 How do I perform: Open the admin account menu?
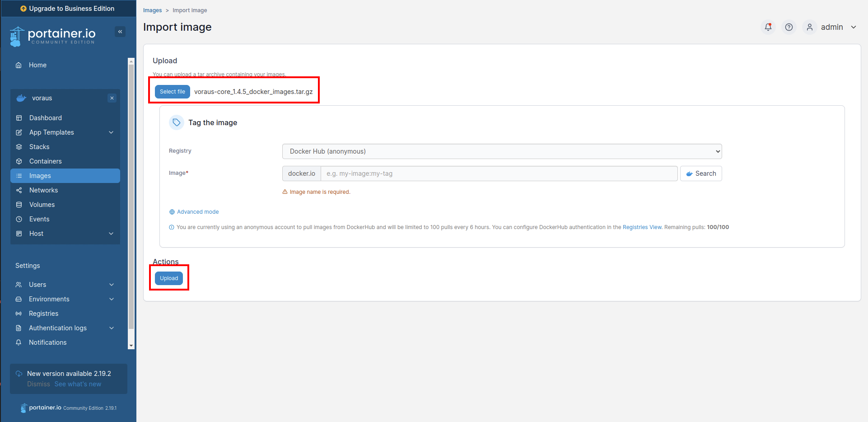832,27
